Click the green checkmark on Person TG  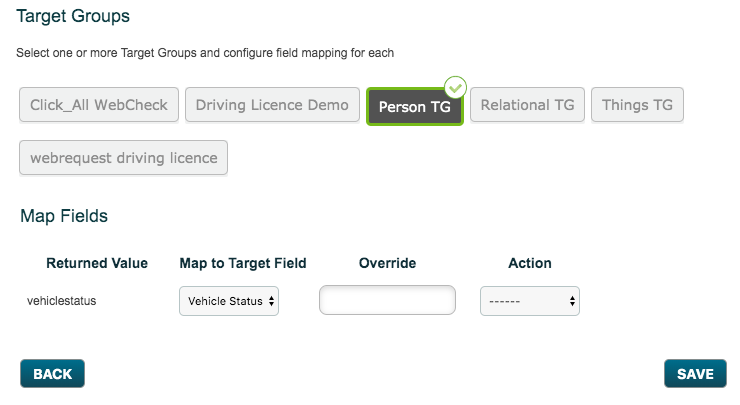tap(455, 87)
